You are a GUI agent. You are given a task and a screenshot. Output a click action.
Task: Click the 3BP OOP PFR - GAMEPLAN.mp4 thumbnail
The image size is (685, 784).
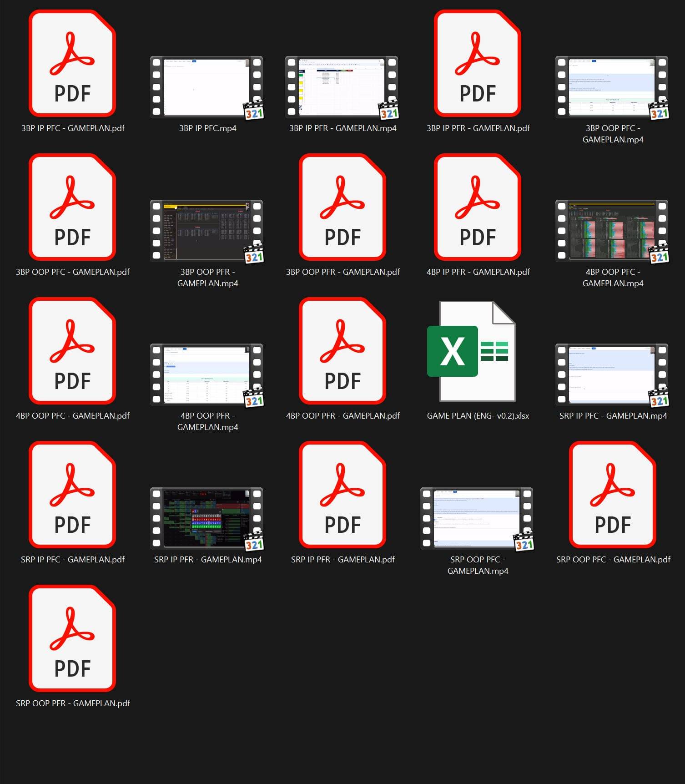click(207, 231)
